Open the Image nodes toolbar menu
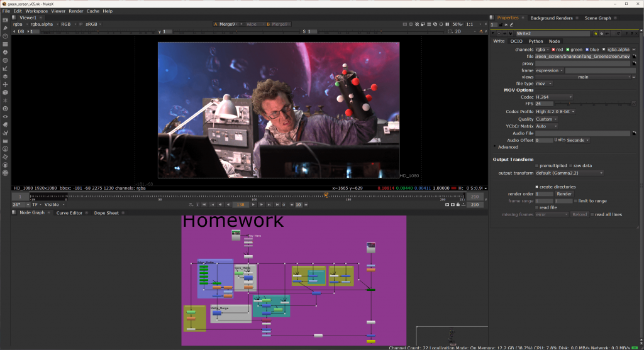 [x=5, y=20]
